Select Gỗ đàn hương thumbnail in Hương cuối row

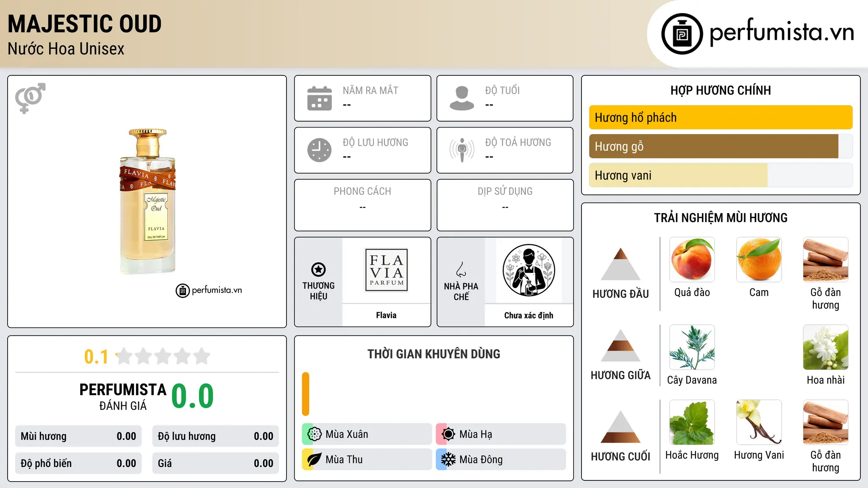click(826, 422)
